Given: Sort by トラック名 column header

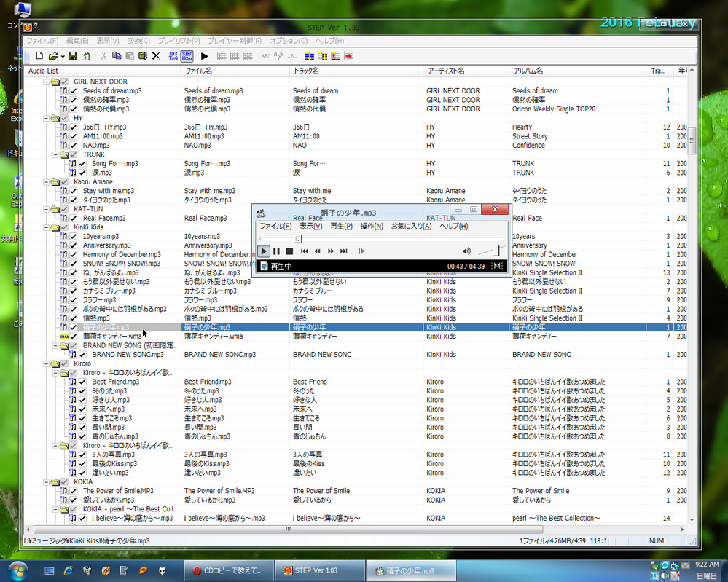Looking at the screenshot, I should pyautogui.click(x=356, y=71).
